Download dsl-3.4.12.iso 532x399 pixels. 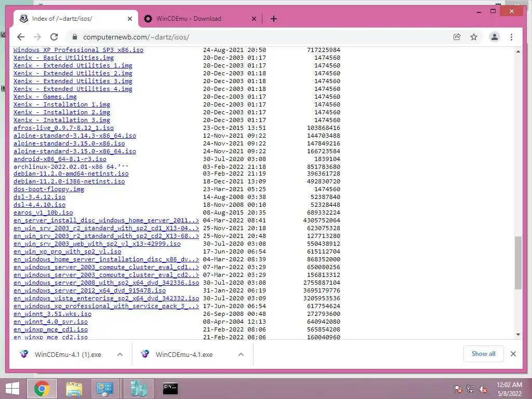(39, 197)
